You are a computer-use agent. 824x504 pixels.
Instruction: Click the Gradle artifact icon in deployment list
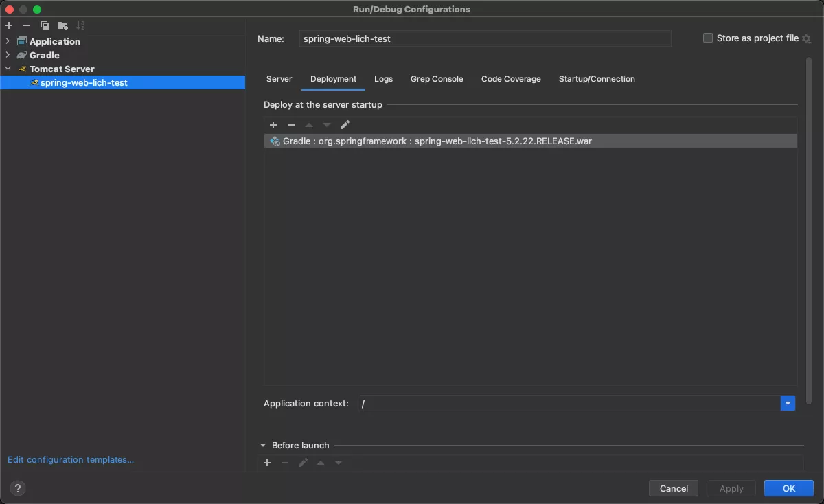coord(275,141)
